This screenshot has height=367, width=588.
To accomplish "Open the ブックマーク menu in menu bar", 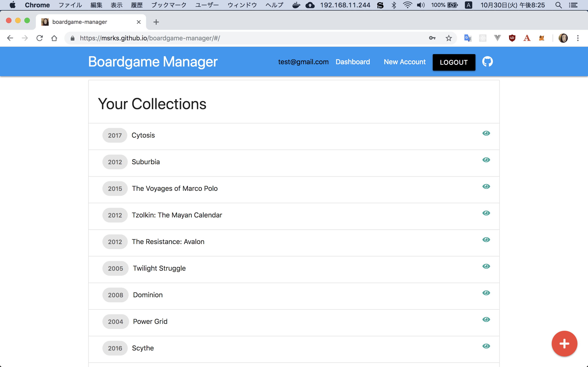I will (x=169, y=5).
